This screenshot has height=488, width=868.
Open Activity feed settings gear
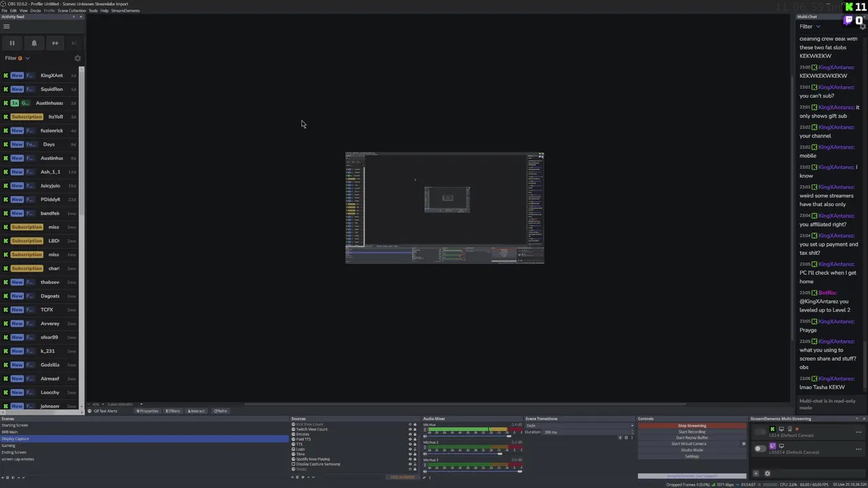coord(77,58)
